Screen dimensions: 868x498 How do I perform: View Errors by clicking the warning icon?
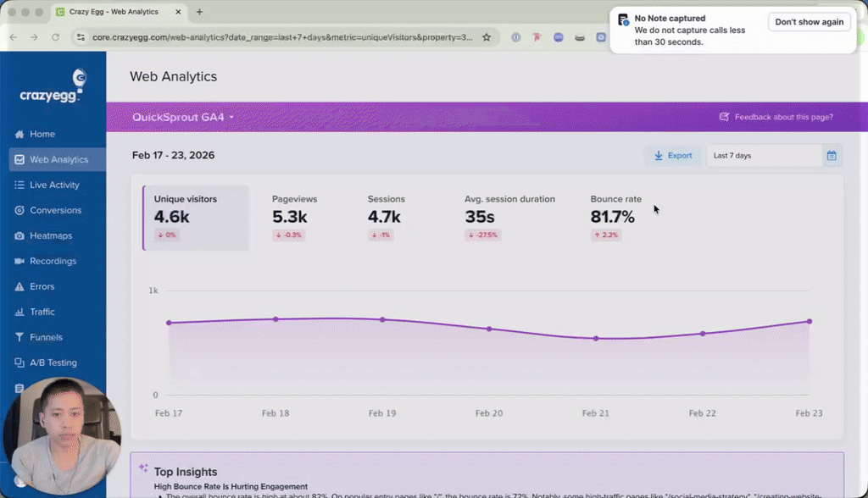tap(19, 286)
